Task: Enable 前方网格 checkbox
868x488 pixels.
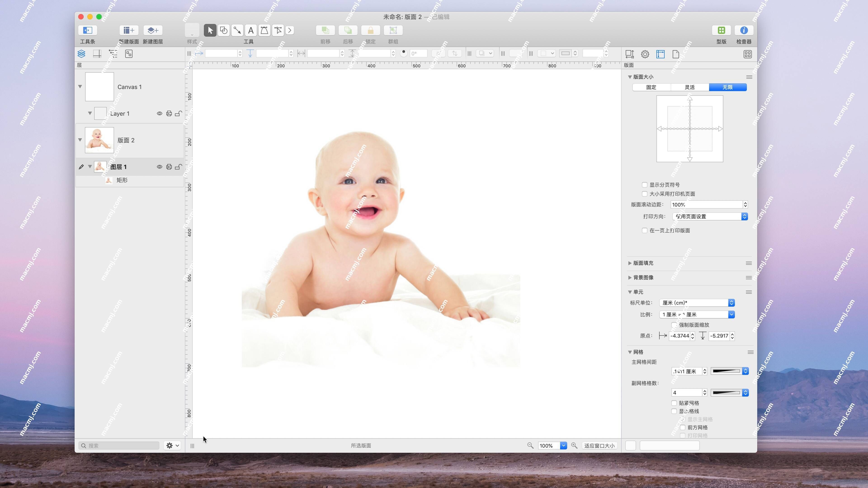Action: pos(683,428)
